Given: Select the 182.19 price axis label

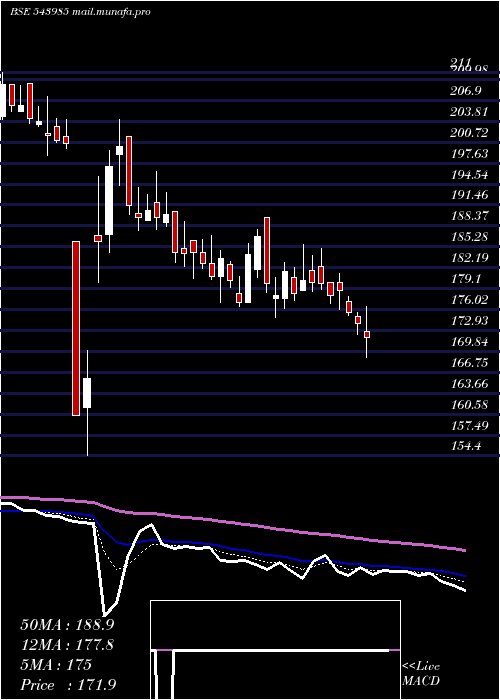Looking at the screenshot, I should click(469, 258).
